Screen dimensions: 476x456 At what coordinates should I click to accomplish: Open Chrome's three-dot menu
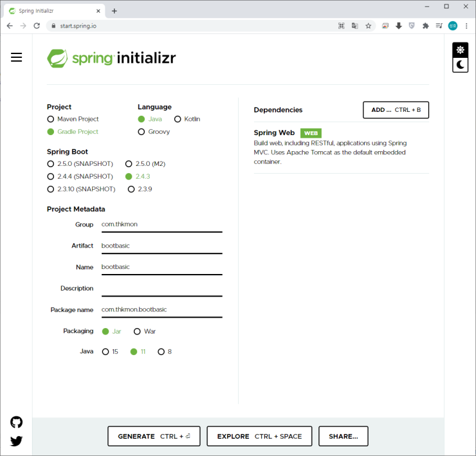click(x=466, y=26)
